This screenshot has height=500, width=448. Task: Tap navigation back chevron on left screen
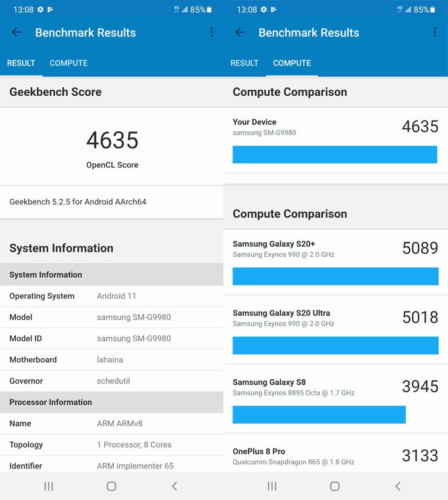pyautogui.click(x=174, y=486)
